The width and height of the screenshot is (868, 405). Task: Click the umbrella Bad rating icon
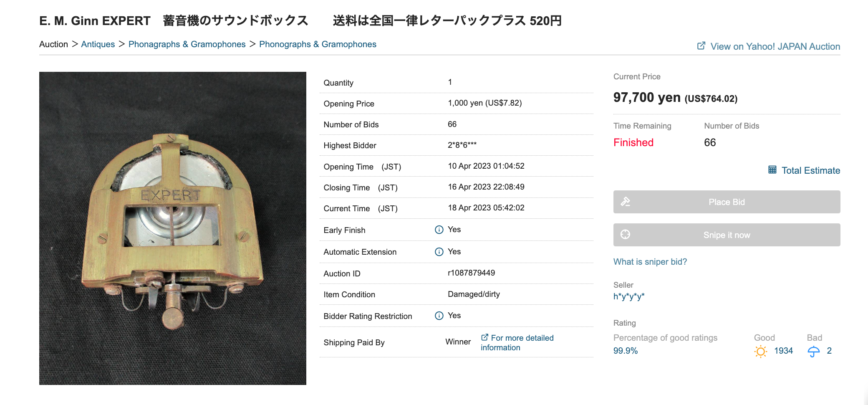813,351
